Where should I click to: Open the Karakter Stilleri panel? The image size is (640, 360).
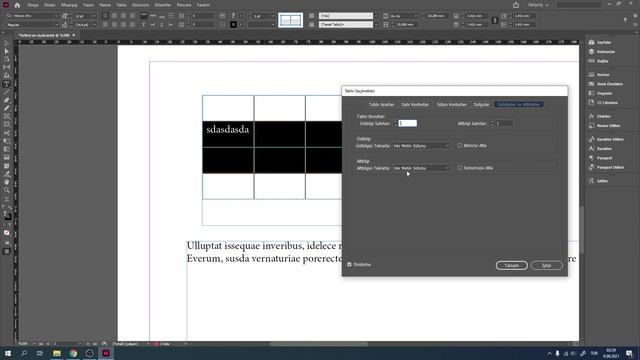coord(606,140)
